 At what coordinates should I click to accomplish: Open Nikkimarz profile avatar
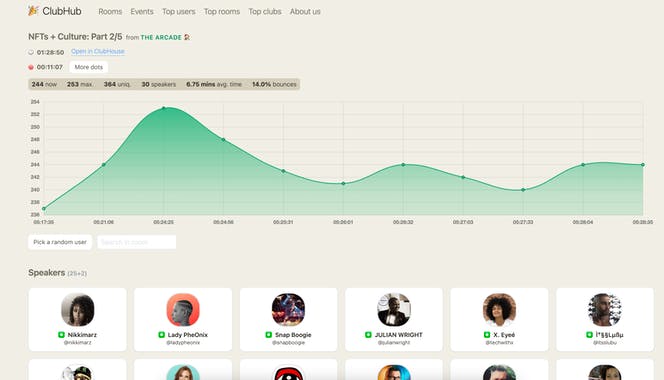tap(77, 310)
